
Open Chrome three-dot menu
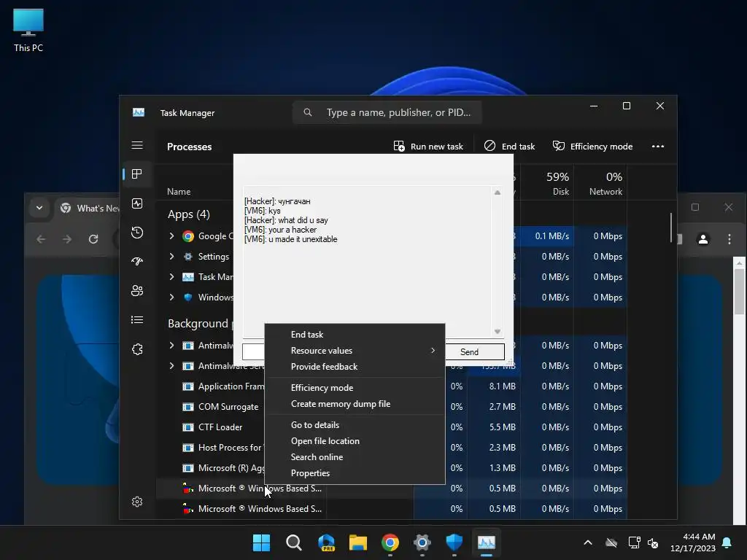[x=729, y=239]
